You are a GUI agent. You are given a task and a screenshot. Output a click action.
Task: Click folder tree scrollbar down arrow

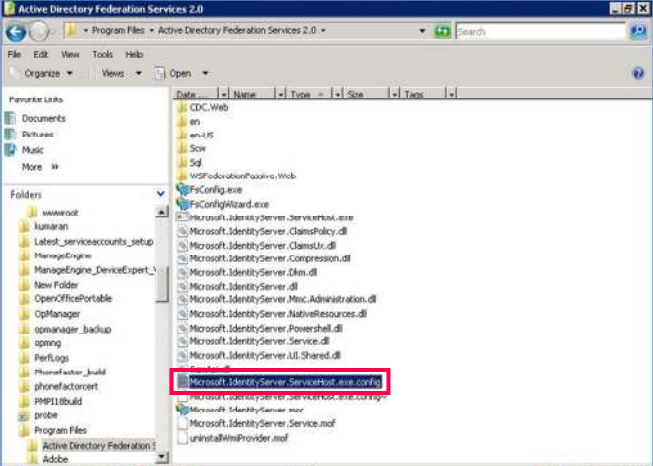click(162, 457)
